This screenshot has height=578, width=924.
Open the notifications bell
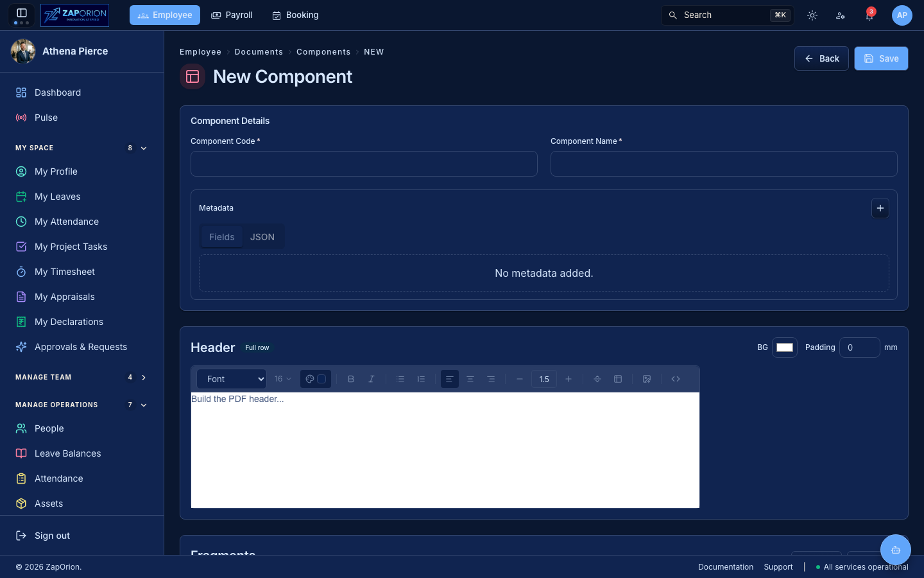tap(869, 15)
